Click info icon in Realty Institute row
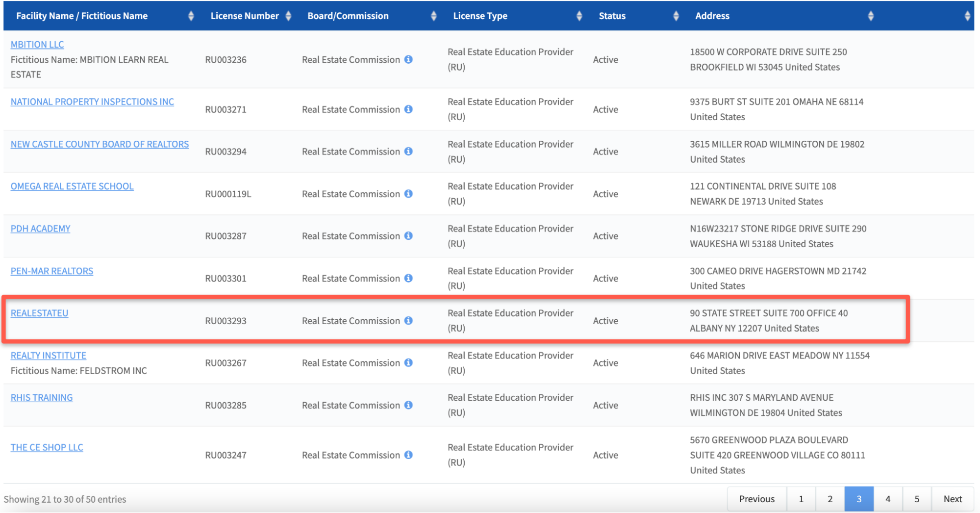 pos(408,362)
